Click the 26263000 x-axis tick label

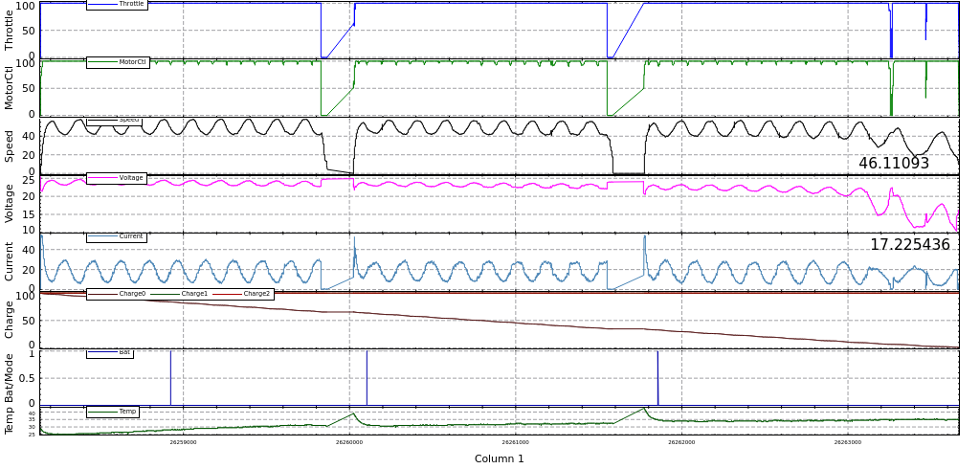point(848,442)
